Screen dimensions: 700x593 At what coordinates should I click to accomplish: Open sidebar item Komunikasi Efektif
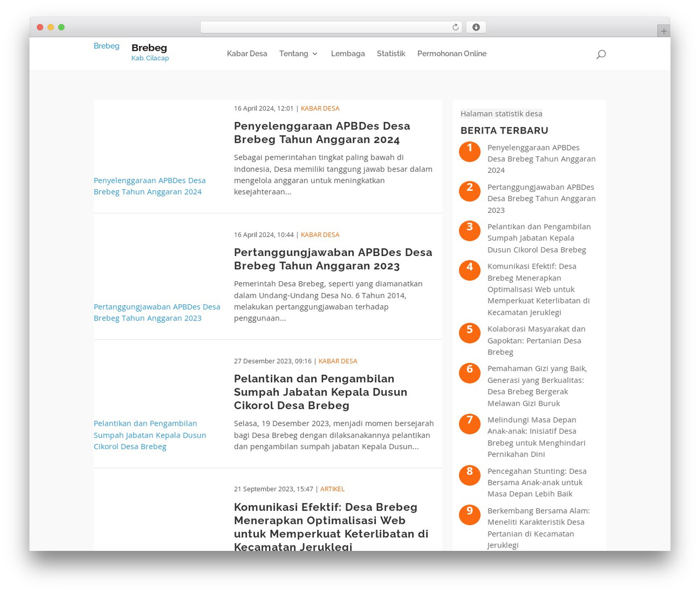[x=539, y=289]
